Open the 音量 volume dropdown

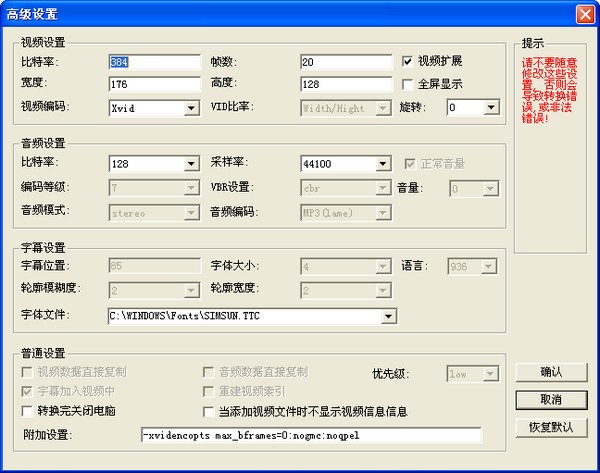pyautogui.click(x=490, y=189)
